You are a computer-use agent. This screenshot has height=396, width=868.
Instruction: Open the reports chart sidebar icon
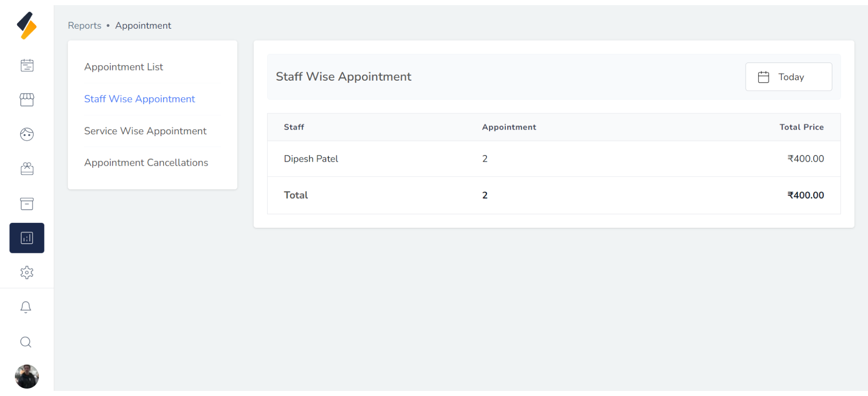click(27, 238)
